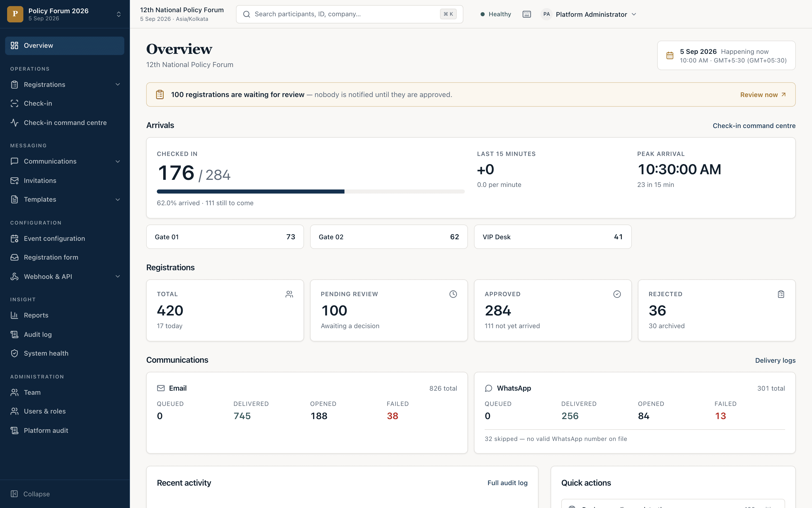Click the Email failed count 38

(x=392, y=416)
